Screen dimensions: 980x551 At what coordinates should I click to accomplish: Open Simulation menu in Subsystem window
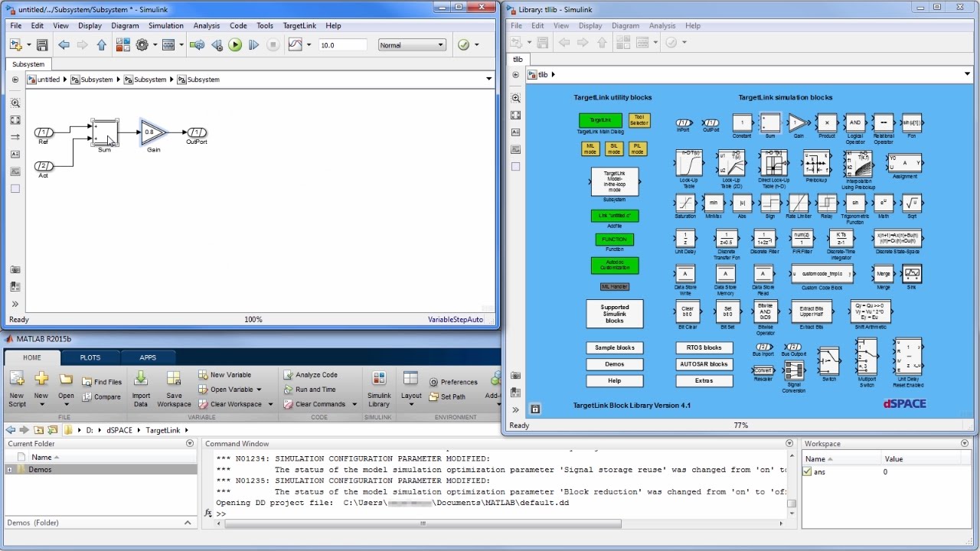click(166, 25)
